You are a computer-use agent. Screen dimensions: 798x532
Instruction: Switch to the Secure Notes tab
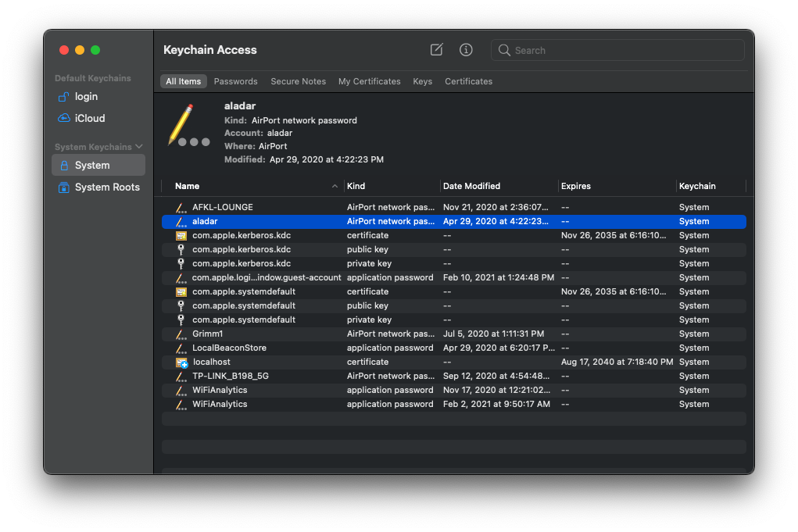(298, 81)
